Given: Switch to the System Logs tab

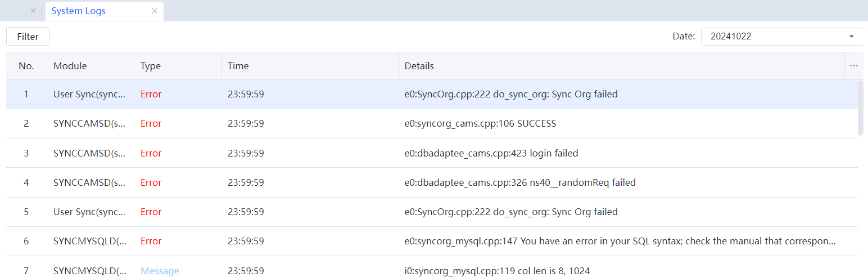Looking at the screenshot, I should (78, 11).
